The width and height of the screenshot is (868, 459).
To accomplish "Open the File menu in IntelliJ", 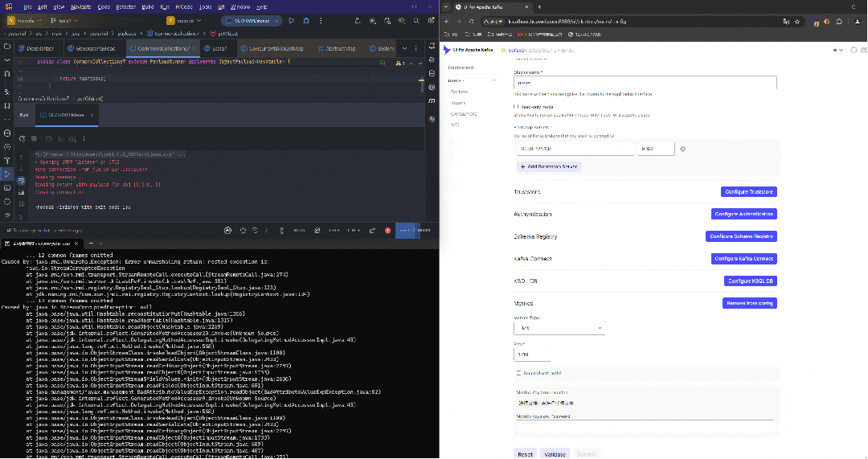I will [x=27, y=7].
